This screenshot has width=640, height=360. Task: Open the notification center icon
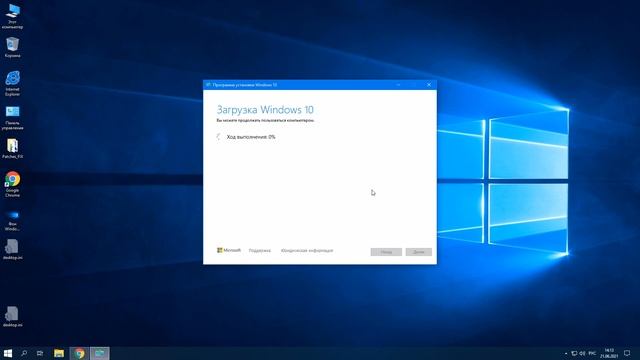point(627,353)
